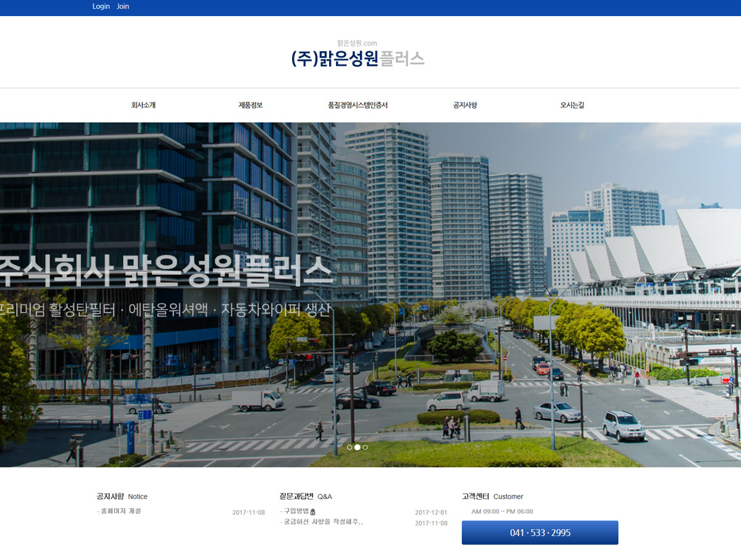Open the Join signup link
This screenshot has height=560, width=741.
[x=123, y=6]
